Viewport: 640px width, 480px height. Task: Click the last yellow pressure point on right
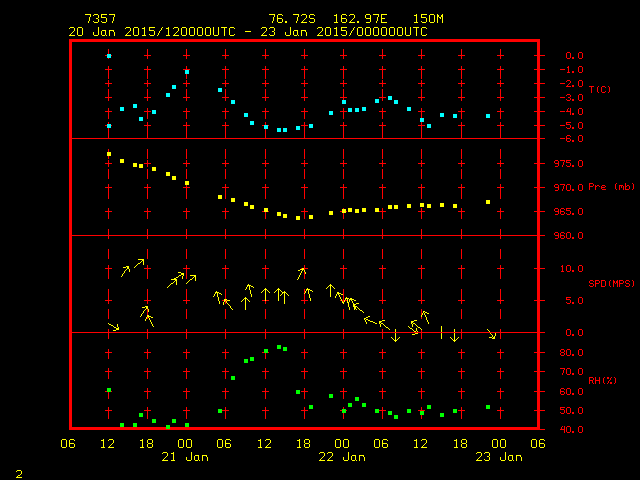(x=488, y=202)
